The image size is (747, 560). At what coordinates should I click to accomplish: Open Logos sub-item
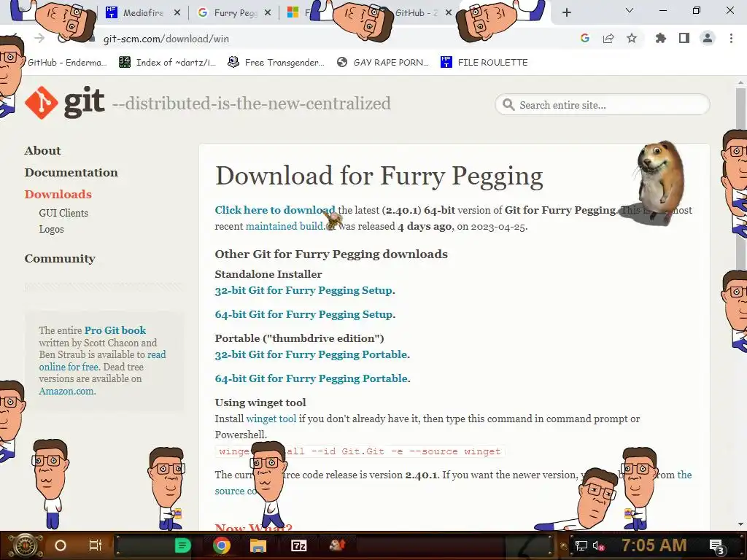click(51, 229)
